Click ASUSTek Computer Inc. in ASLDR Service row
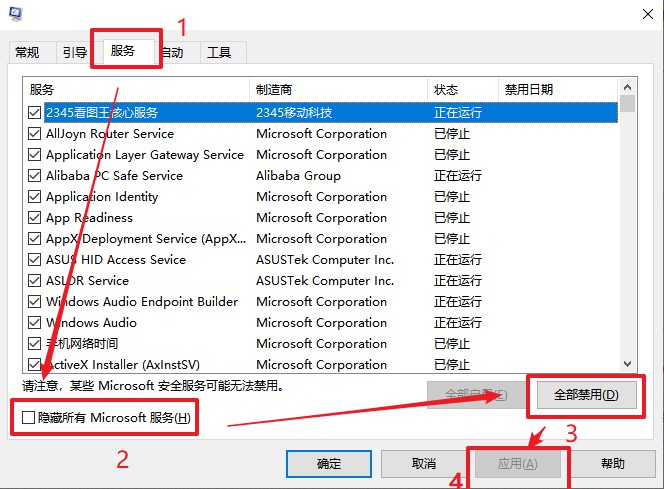Viewport: 664px width, 489px height. pyautogui.click(x=325, y=281)
